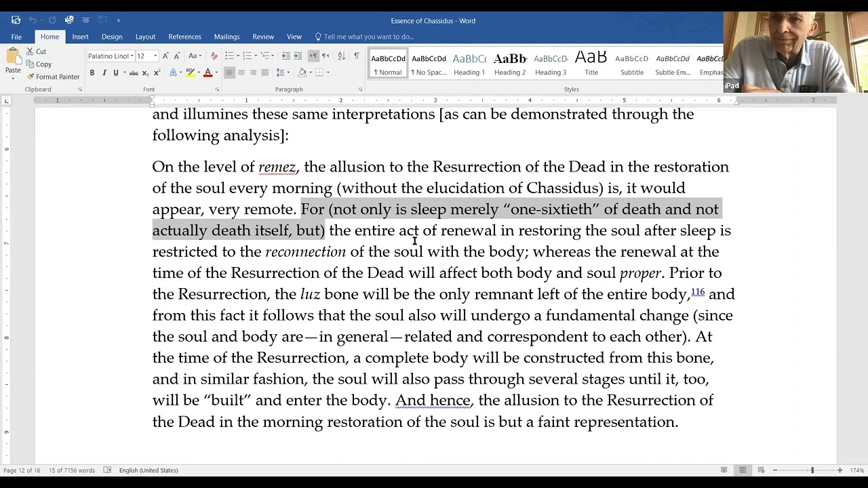Open the multilevel list menu
The image size is (868, 488).
pyautogui.click(x=267, y=56)
